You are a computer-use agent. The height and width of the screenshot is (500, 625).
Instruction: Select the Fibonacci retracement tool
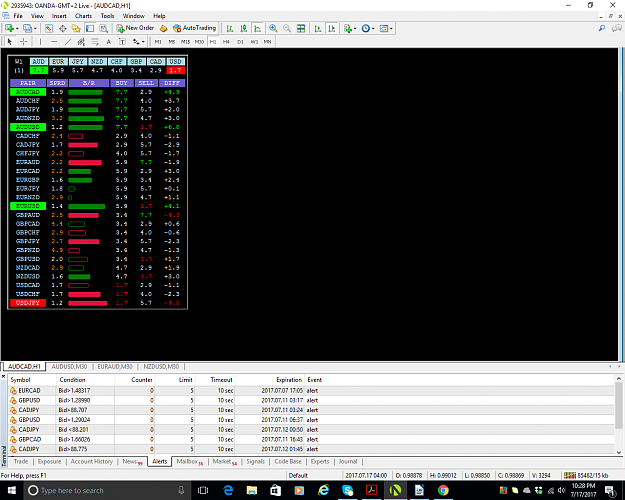95,41
